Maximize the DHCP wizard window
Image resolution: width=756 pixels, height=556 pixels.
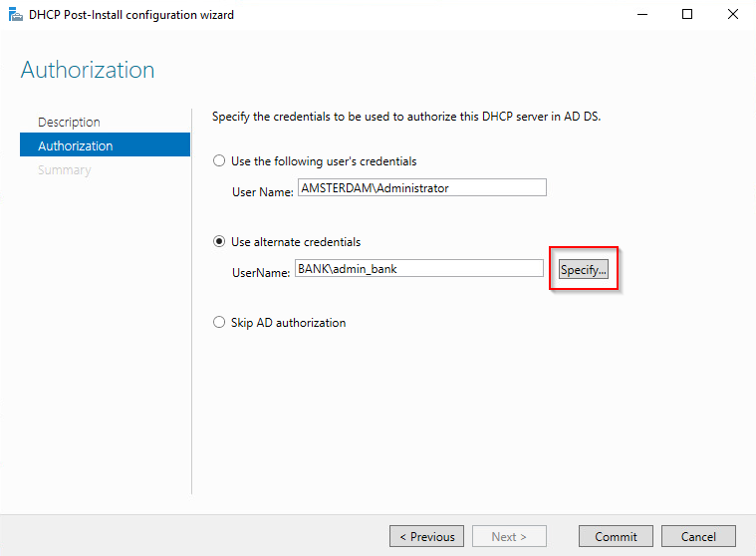(x=687, y=15)
